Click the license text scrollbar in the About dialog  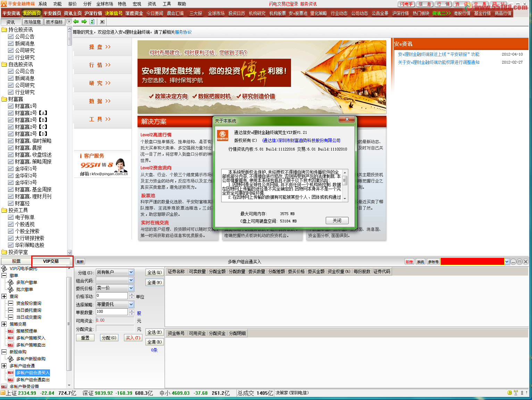click(x=344, y=186)
